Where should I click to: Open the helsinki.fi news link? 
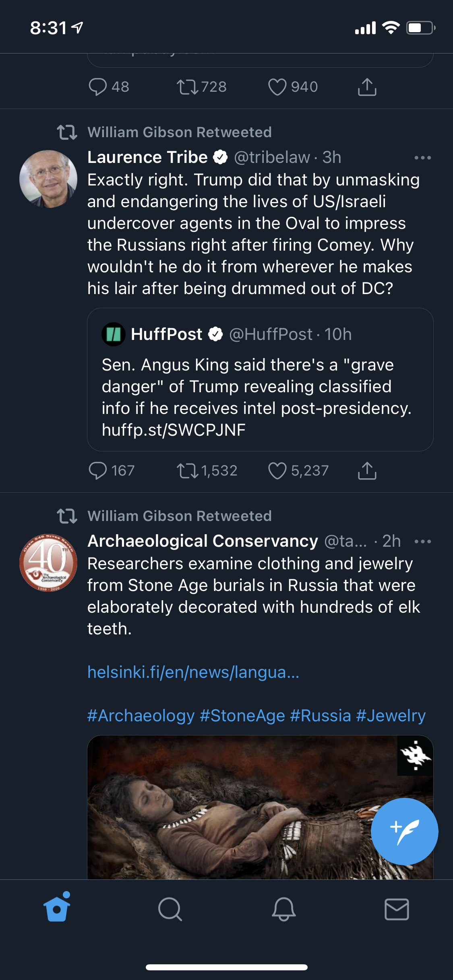[x=193, y=672]
